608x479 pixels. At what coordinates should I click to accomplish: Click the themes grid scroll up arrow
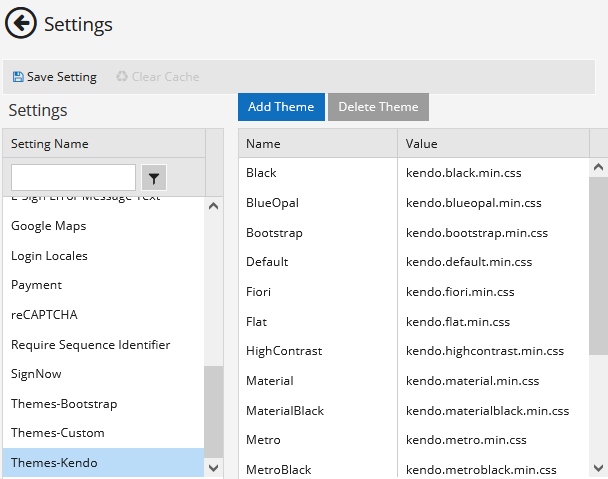tap(599, 168)
